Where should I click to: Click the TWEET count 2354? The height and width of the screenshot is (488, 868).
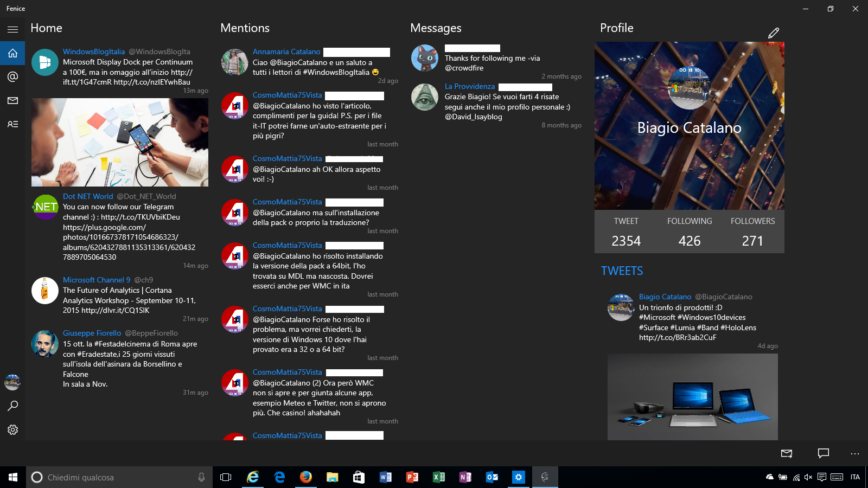pyautogui.click(x=626, y=241)
